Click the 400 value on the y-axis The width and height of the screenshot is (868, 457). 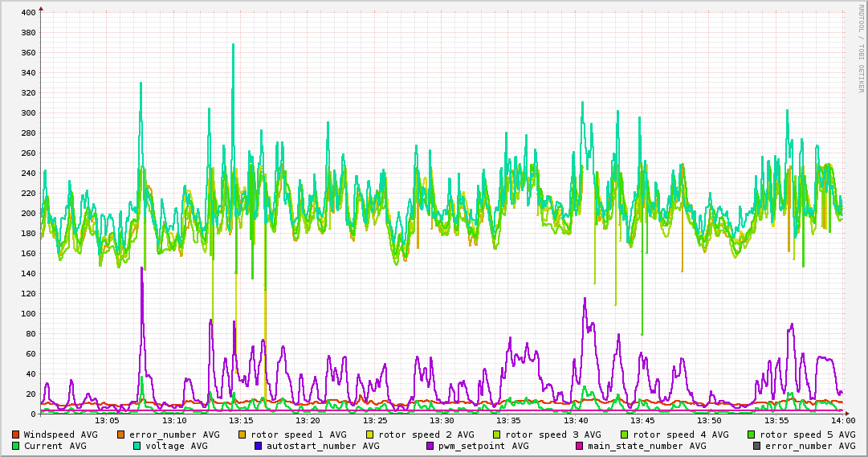pos(27,13)
